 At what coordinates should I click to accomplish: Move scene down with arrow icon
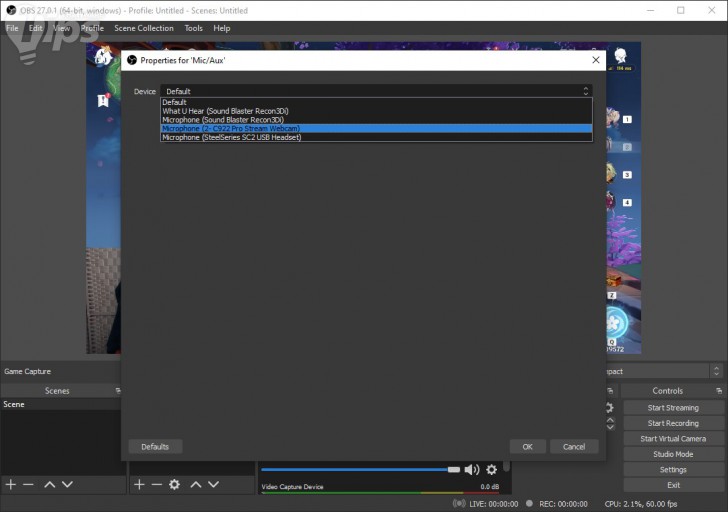coord(67,485)
